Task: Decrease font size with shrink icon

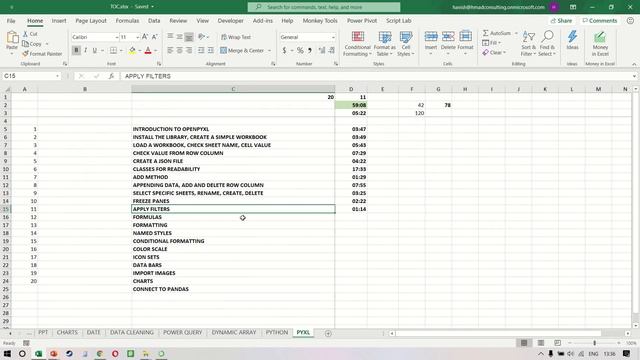Action: click(155, 37)
